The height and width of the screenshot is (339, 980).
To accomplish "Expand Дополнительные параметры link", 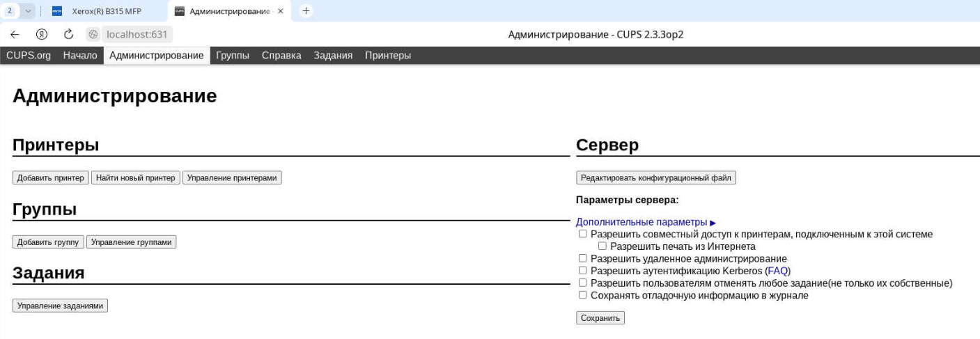I will pos(646,222).
